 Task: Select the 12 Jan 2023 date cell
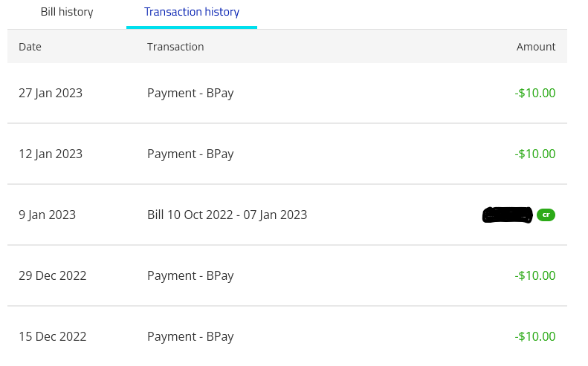[x=51, y=154]
